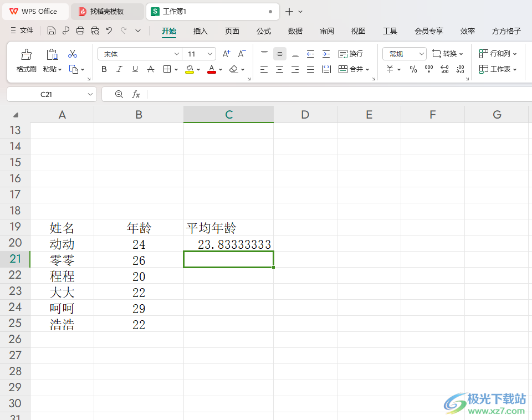532x420 pixels.
Task: Open the font name 宋体 dropdown
Action: tap(176, 54)
